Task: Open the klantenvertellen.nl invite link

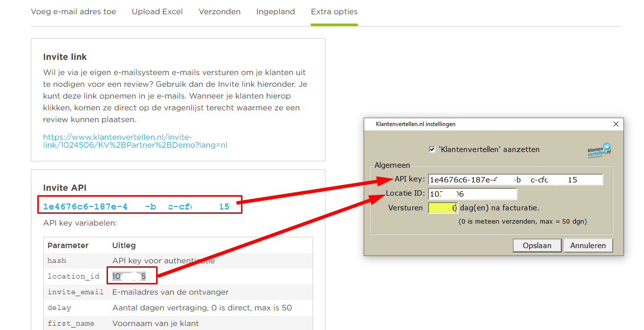Action: (135, 141)
